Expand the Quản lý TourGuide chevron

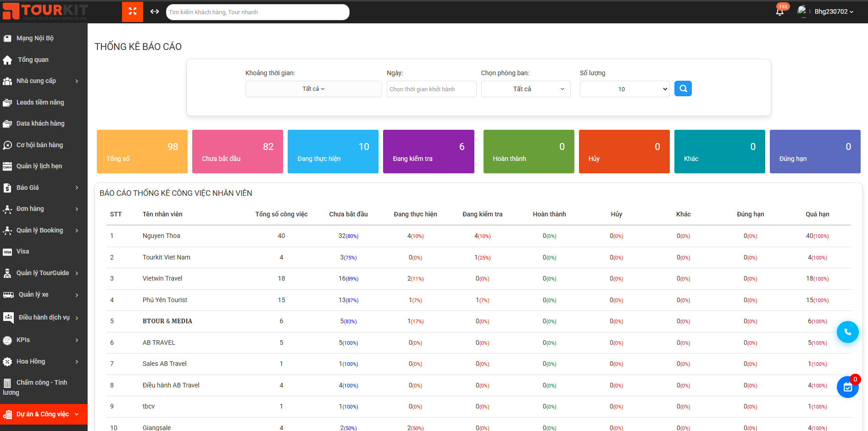pos(77,273)
